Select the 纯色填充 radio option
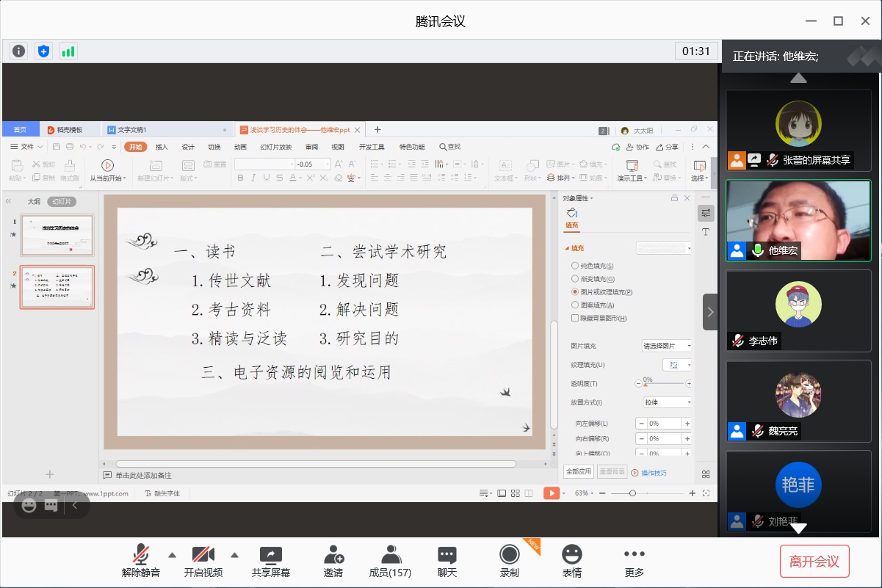 (x=575, y=266)
